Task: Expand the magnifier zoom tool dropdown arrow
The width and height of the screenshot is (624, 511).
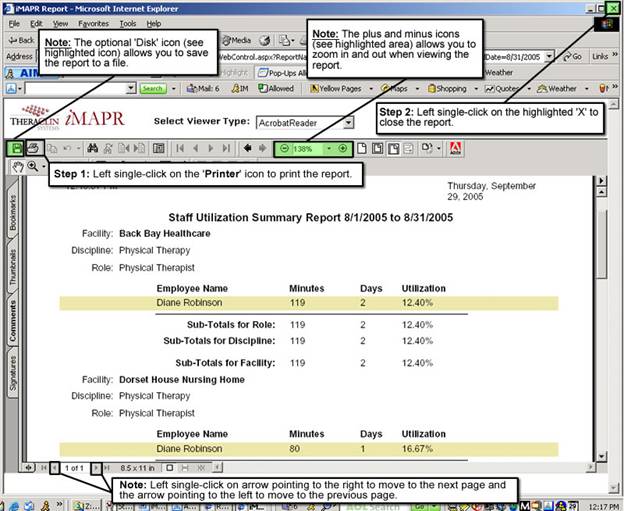Action: 44,167
